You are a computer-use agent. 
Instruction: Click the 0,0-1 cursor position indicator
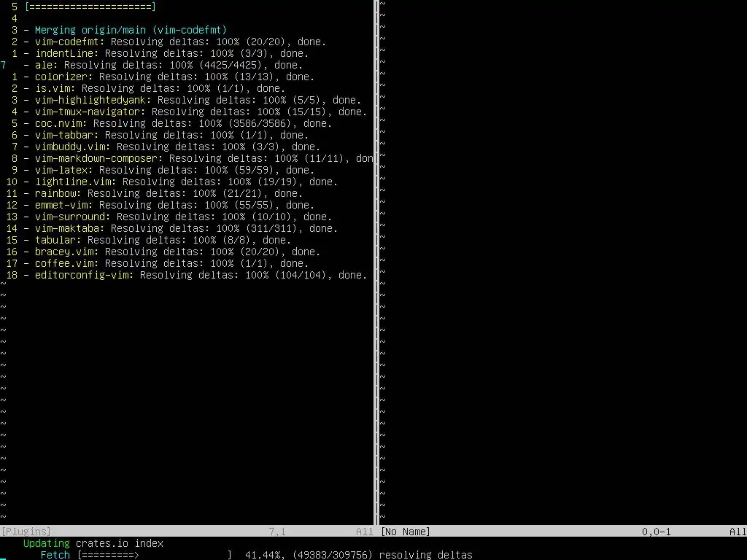pos(657,532)
